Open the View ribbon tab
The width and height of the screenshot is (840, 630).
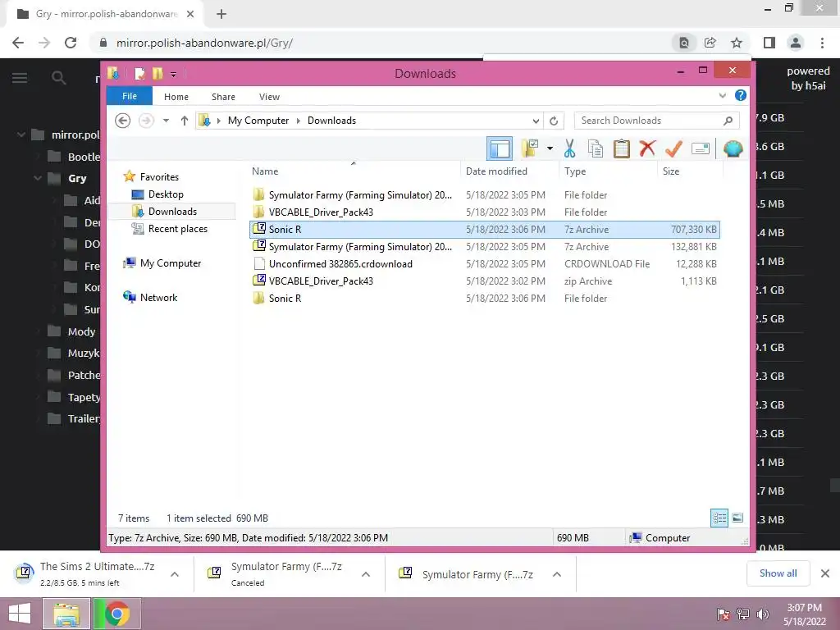(269, 97)
